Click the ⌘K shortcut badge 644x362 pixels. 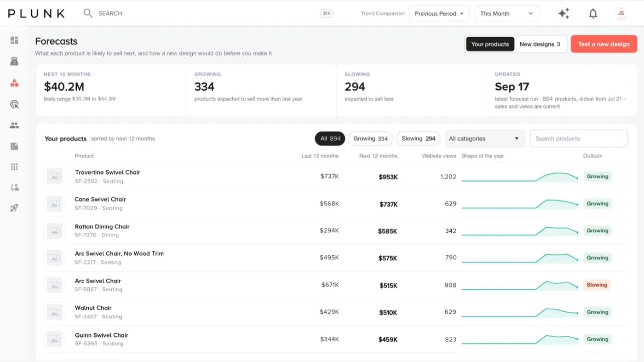coord(327,13)
